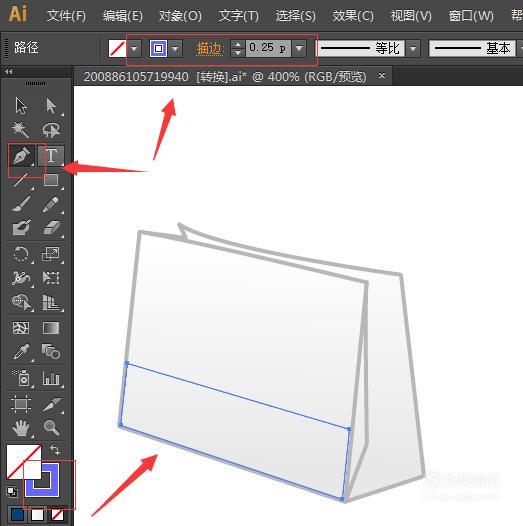
Task: Swap fill and stroke colors
Action: [55, 450]
